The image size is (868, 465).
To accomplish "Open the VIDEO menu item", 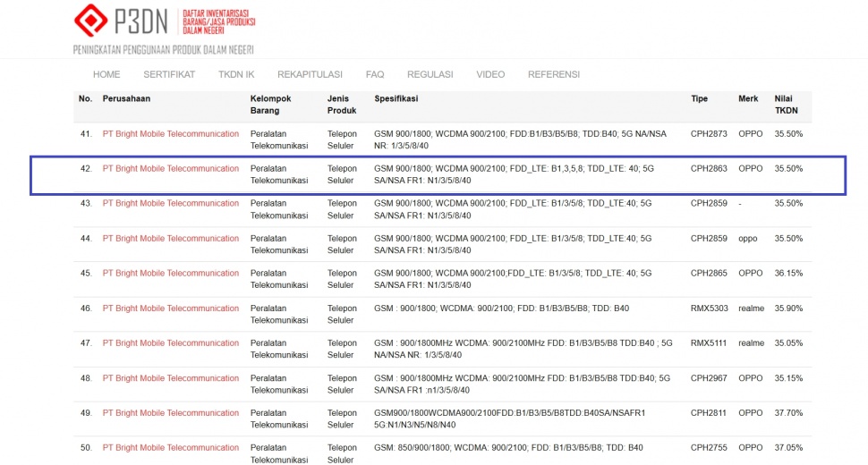I will (490, 74).
